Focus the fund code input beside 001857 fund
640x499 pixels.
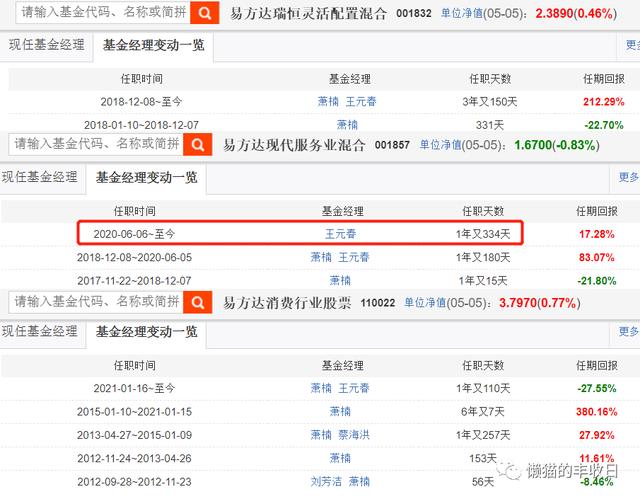point(96,144)
